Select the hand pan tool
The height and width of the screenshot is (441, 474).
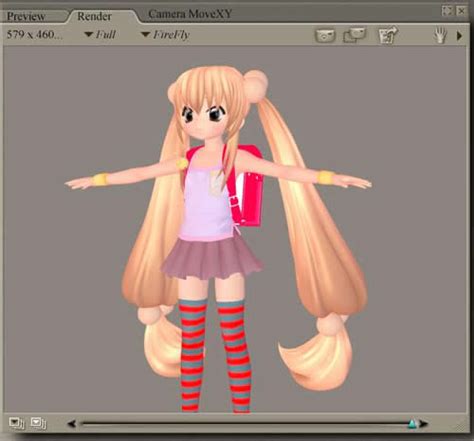(x=440, y=35)
